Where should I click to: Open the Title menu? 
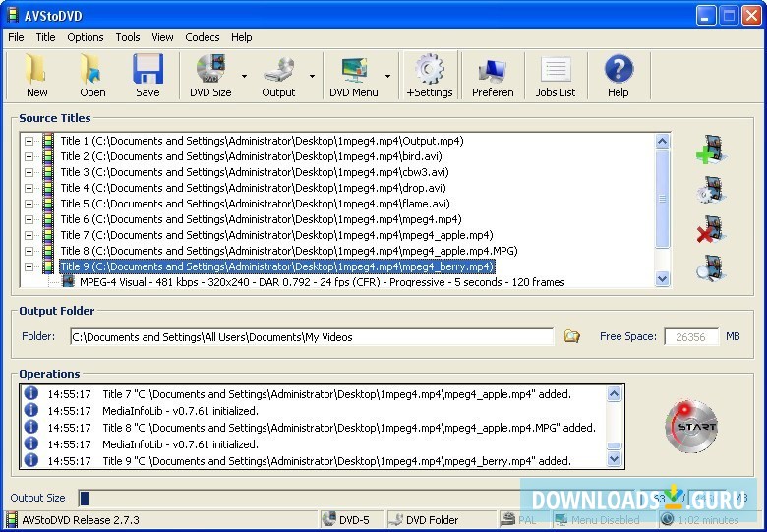tap(45, 37)
